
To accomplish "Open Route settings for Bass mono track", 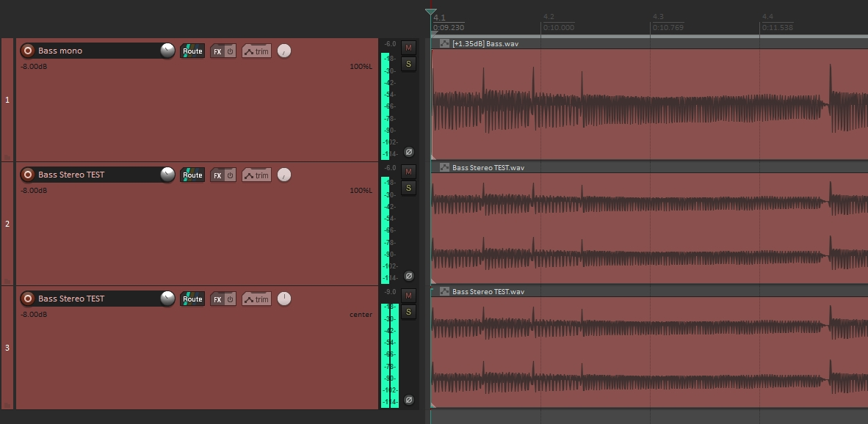I will 192,51.
